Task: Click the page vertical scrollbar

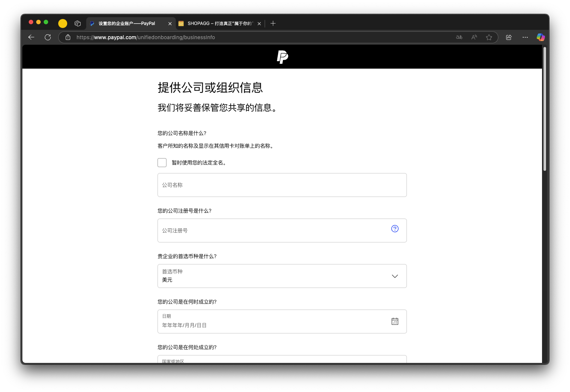Action: (545, 109)
